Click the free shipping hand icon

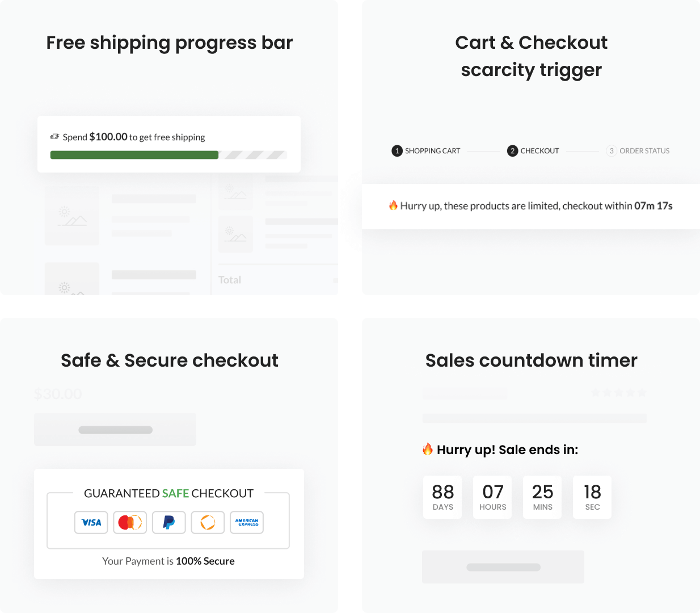55,137
